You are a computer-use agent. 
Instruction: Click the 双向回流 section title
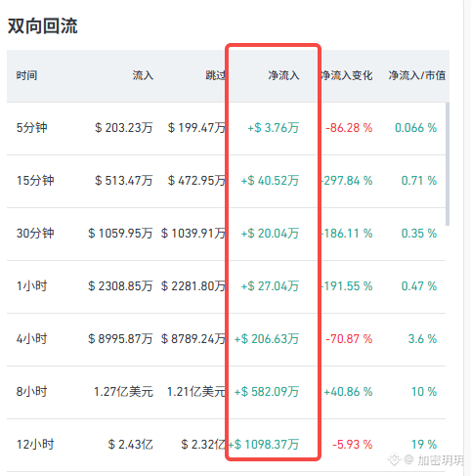(x=43, y=25)
